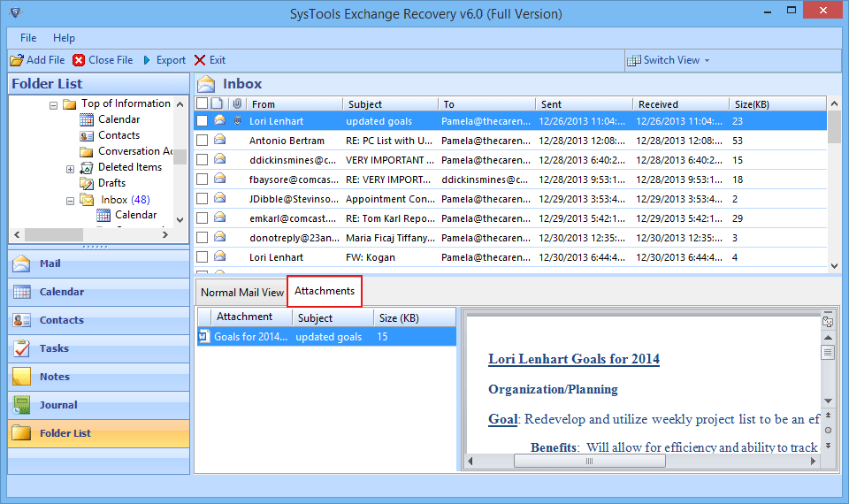Click the yellow Notes icon in the left navigation pane
Screen dimensions: 849x504
(21, 377)
